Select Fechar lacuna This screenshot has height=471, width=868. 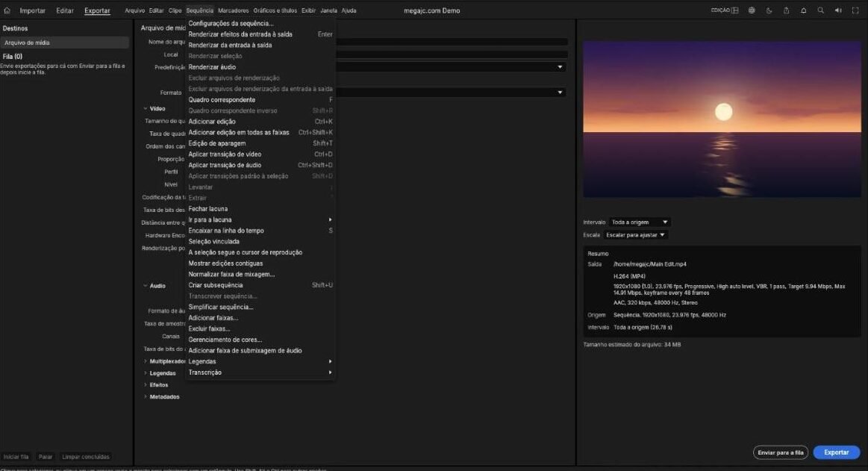coord(260,209)
